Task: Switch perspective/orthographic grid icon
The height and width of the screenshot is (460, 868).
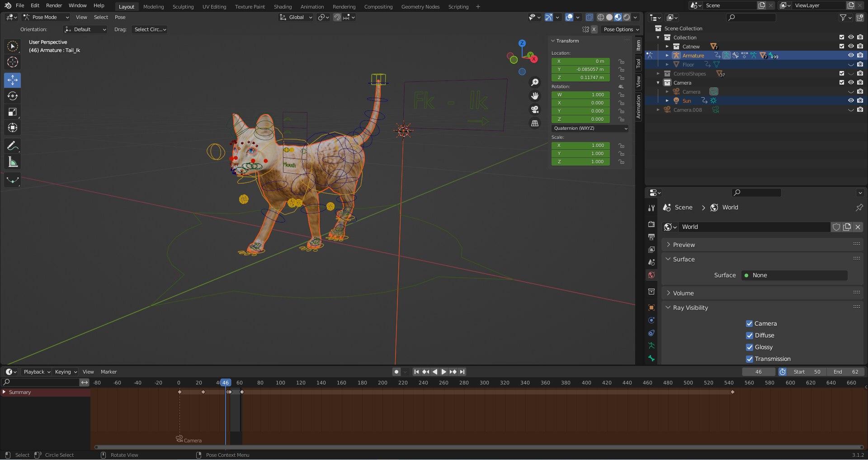Action: click(x=535, y=123)
